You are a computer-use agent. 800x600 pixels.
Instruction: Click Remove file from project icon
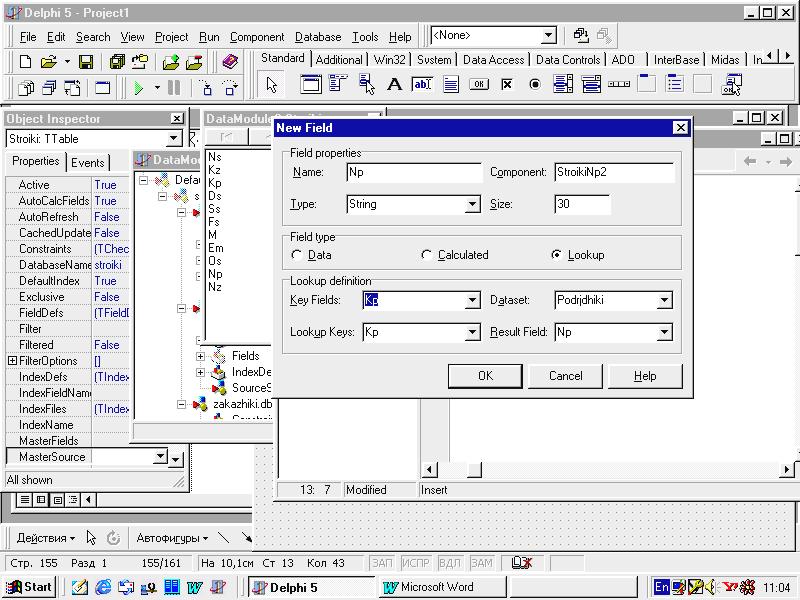(x=194, y=62)
